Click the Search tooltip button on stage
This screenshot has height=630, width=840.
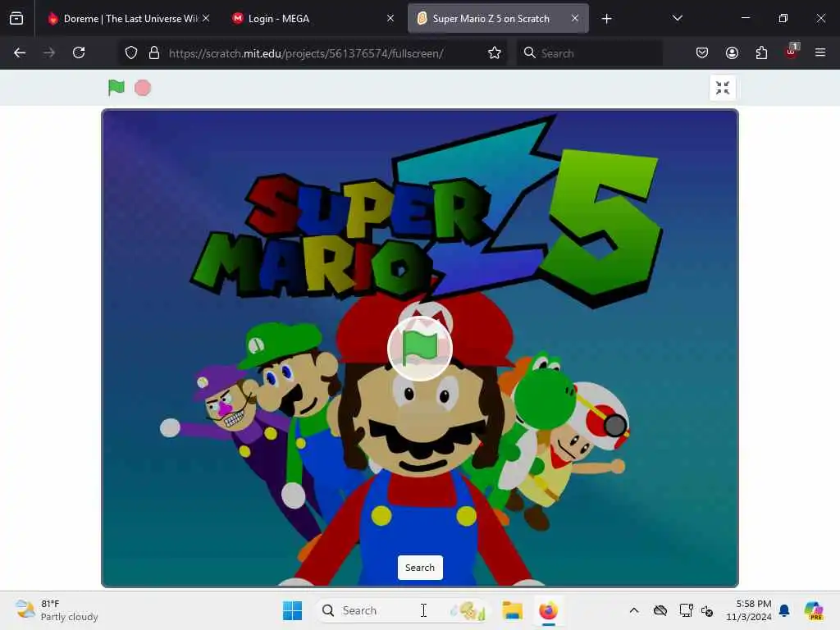420,568
